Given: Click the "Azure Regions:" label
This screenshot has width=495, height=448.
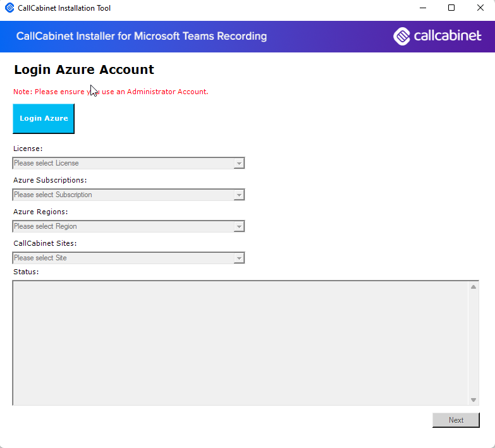Looking at the screenshot, I should [40, 212].
